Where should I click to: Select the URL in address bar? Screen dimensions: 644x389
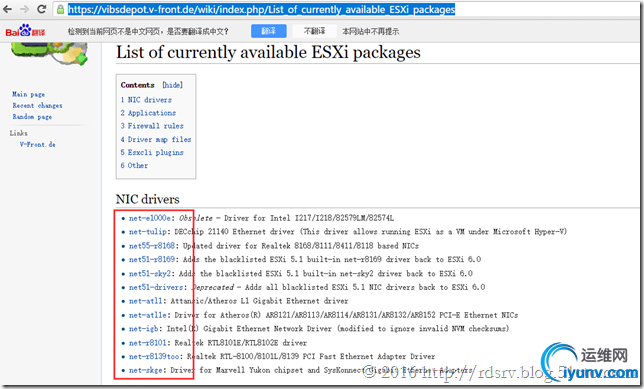[x=261, y=9]
